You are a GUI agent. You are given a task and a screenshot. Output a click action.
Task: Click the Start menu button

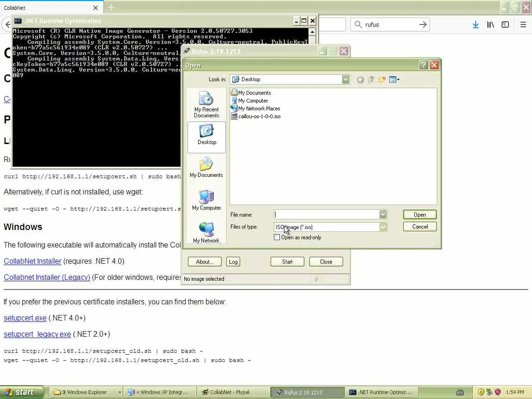[22, 392]
